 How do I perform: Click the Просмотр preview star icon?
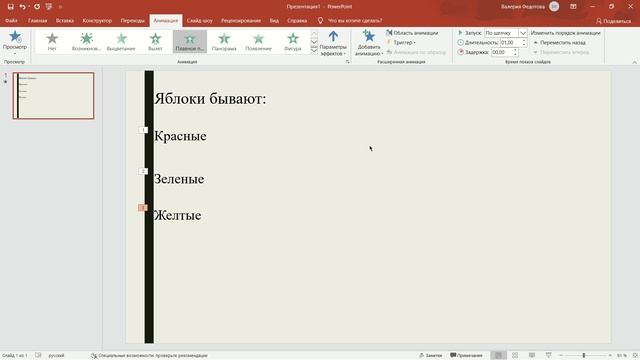pyautogui.click(x=15, y=37)
